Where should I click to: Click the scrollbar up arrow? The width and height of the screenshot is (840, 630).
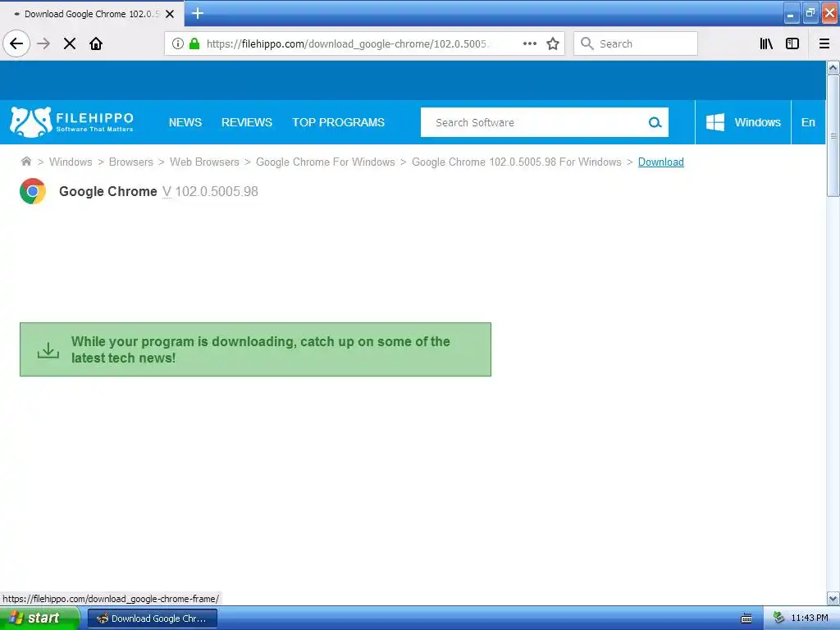pyautogui.click(x=833, y=67)
